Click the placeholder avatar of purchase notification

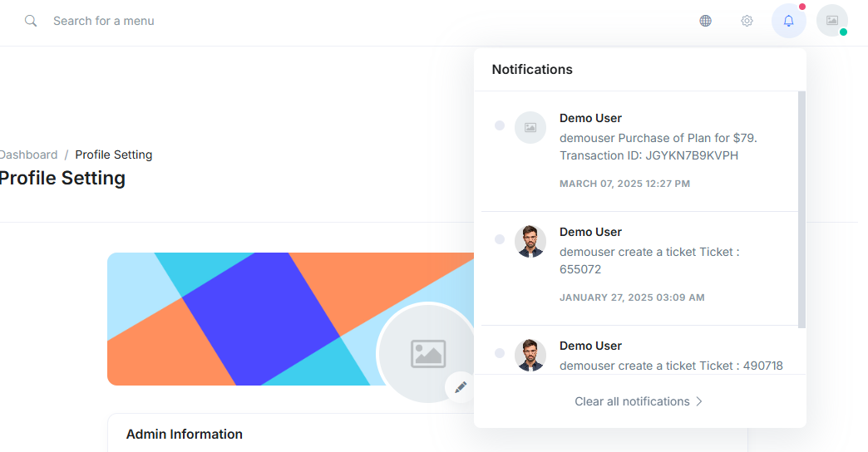click(530, 128)
